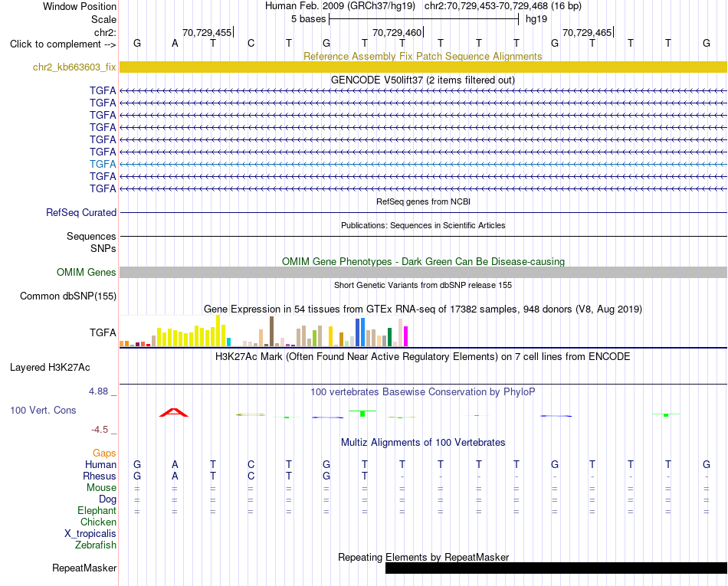Click the base C in the complement row

tap(251, 44)
